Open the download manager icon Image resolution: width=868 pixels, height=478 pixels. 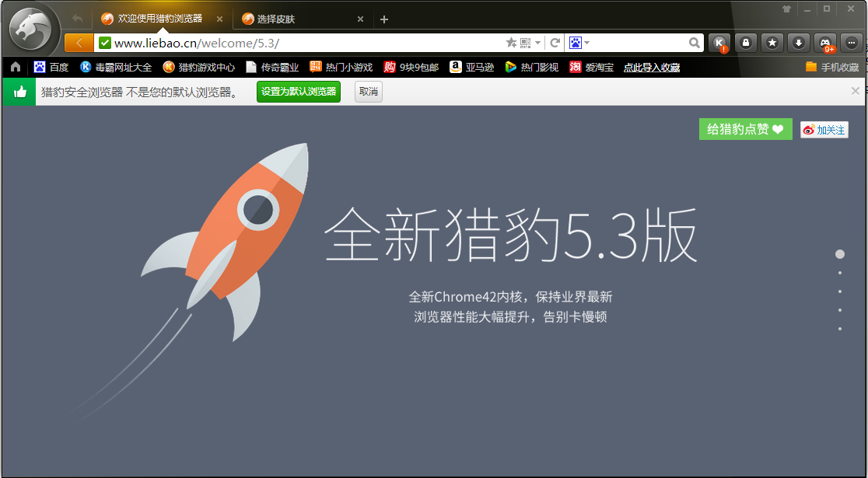799,42
